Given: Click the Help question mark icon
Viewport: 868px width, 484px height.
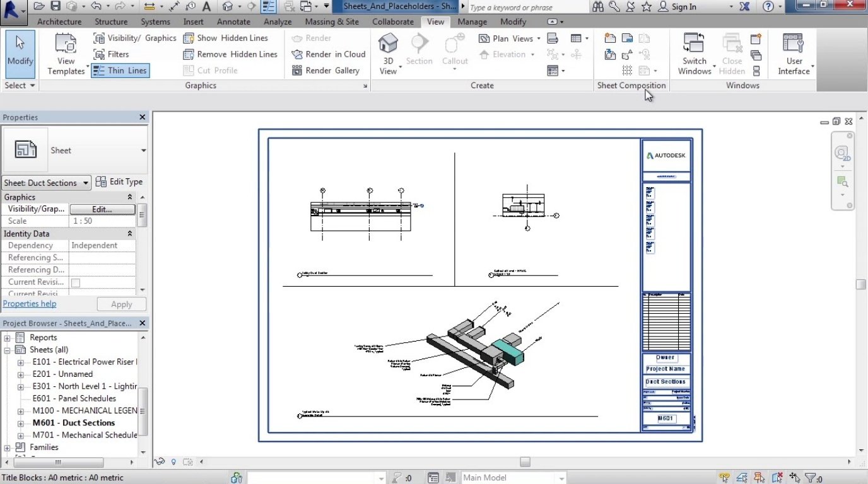Looking at the screenshot, I should pyautogui.click(x=768, y=7).
